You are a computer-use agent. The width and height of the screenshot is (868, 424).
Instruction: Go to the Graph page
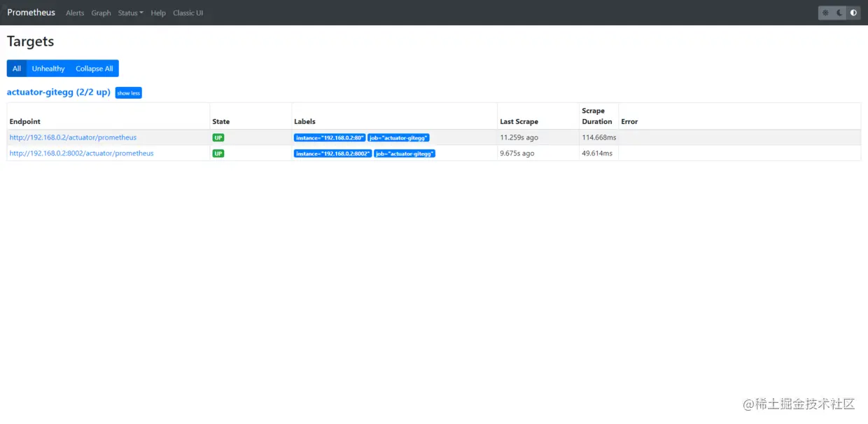101,13
